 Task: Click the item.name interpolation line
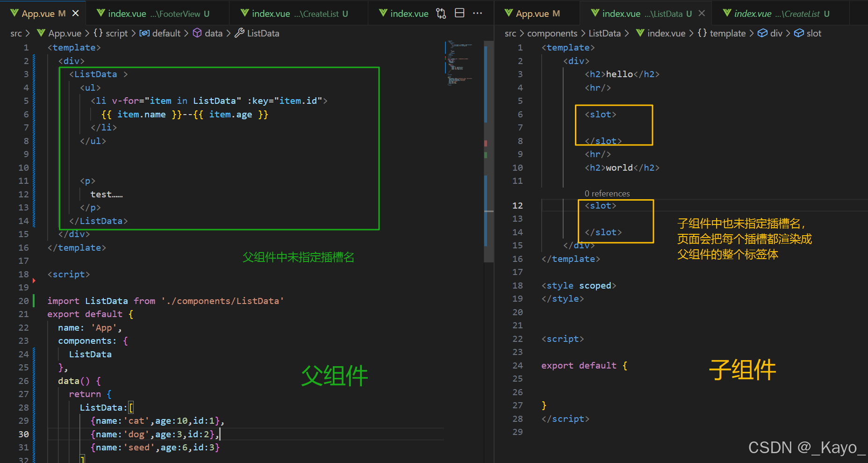tap(185, 114)
